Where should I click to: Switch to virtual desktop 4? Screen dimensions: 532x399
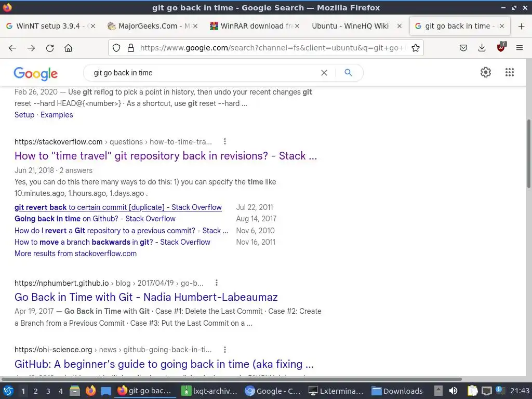(x=61, y=391)
